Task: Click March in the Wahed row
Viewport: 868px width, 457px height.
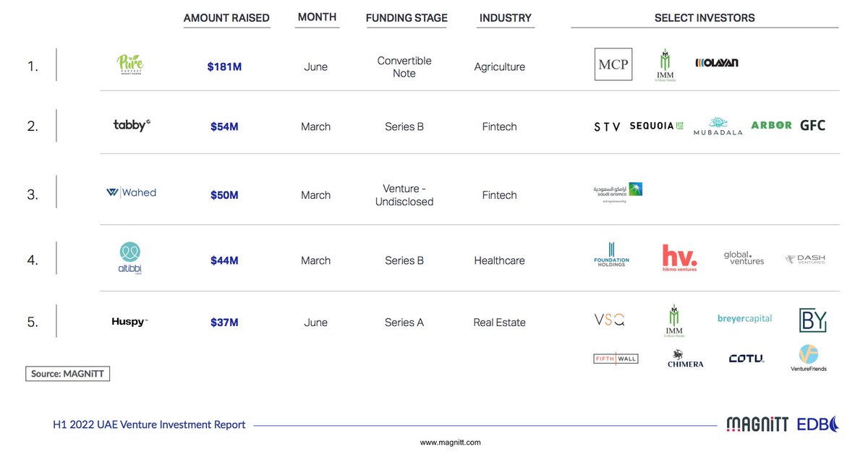Action: pyautogui.click(x=316, y=195)
